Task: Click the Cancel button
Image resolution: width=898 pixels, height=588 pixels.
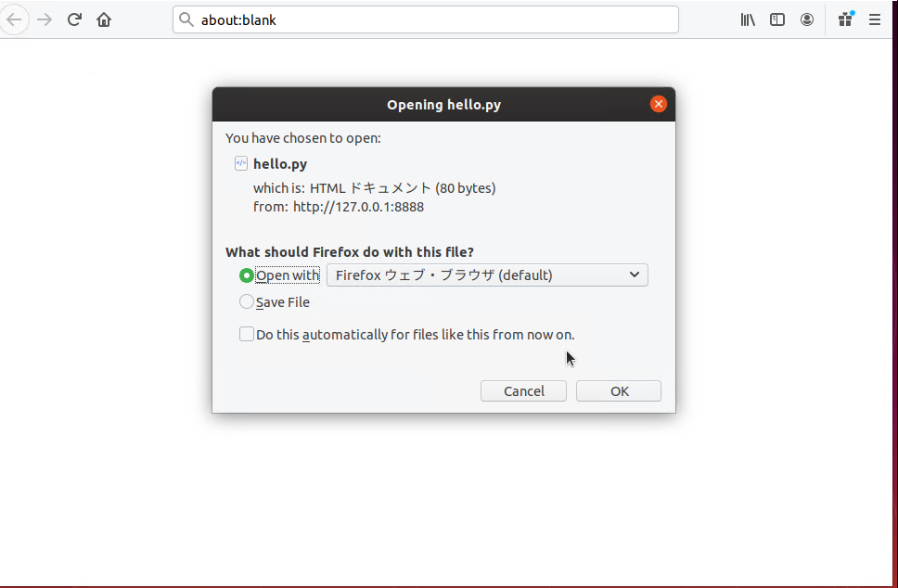Action: 523,391
